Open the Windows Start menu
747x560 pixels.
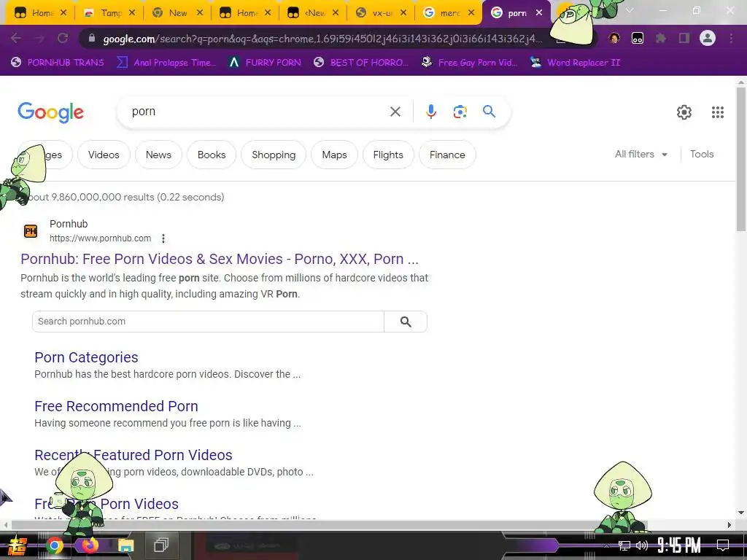coord(18,545)
